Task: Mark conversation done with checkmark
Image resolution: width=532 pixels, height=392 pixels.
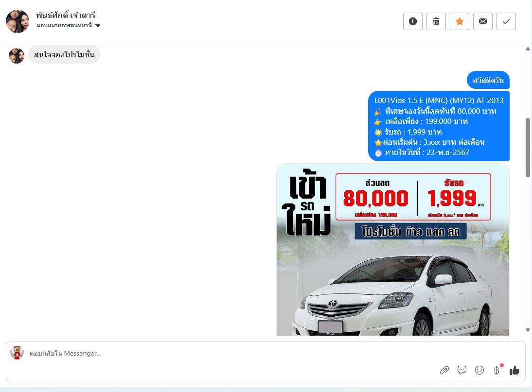Action: click(x=506, y=21)
